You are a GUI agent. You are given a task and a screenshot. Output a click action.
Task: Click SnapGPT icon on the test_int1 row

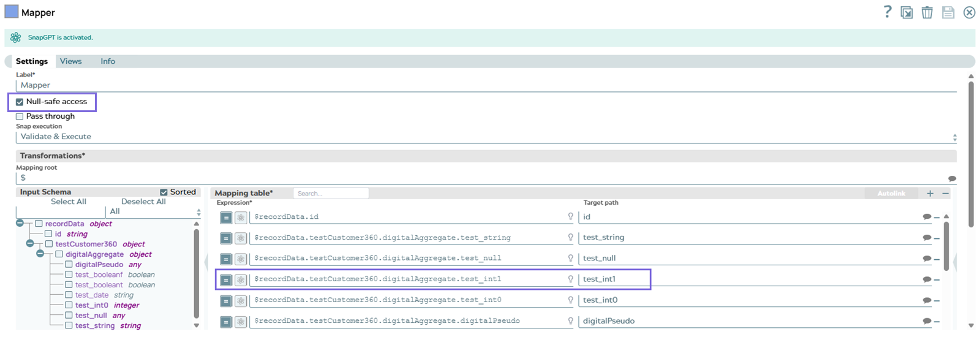pos(241,280)
